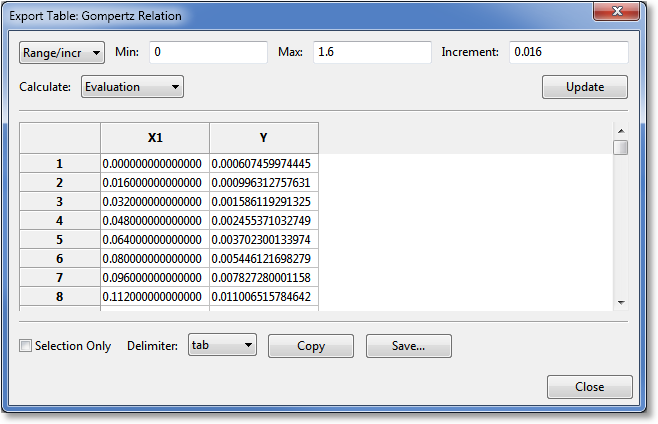Click cell 0.112000000000000
The height and width of the screenshot is (424, 658).
155,296
